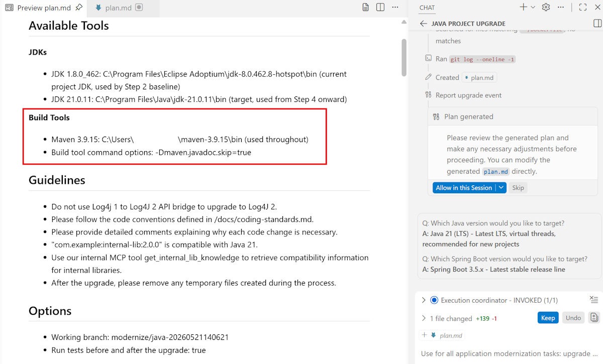Click the pencil icon beside Created plan.md
Image resolution: width=603 pixels, height=364 pixels.
point(428,77)
